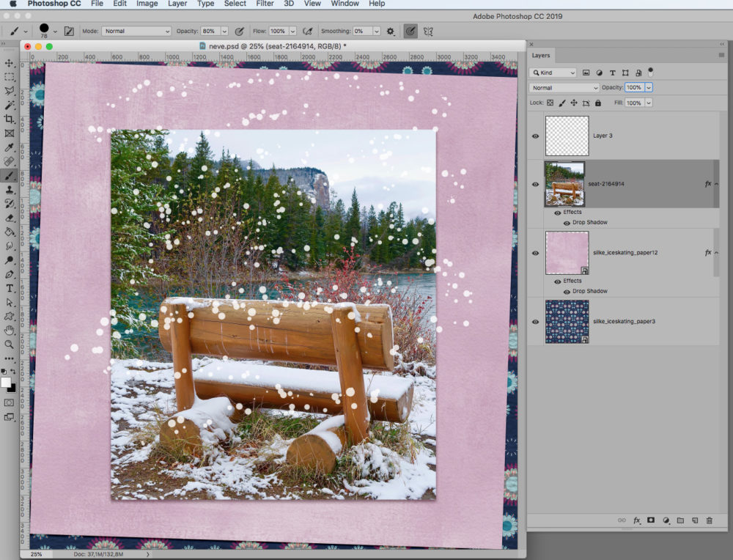Activate the Horizontal Type tool
The image size is (733, 560).
click(10, 288)
